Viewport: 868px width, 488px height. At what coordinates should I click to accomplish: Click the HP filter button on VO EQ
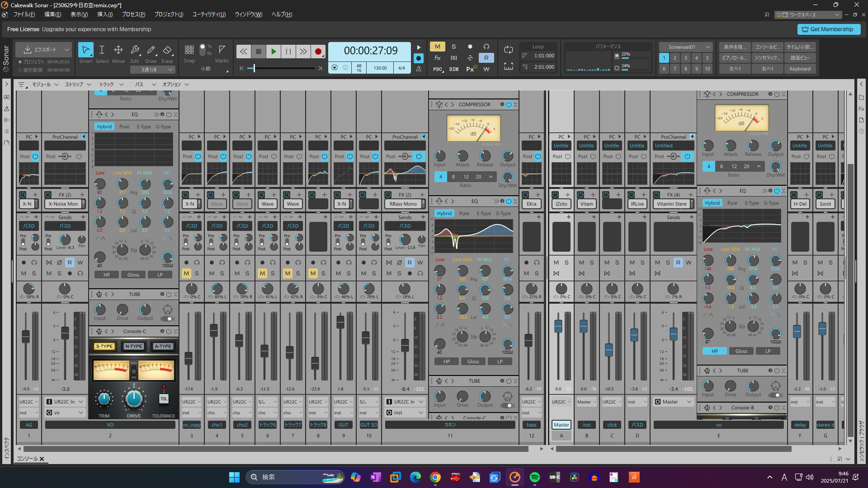pos(107,275)
